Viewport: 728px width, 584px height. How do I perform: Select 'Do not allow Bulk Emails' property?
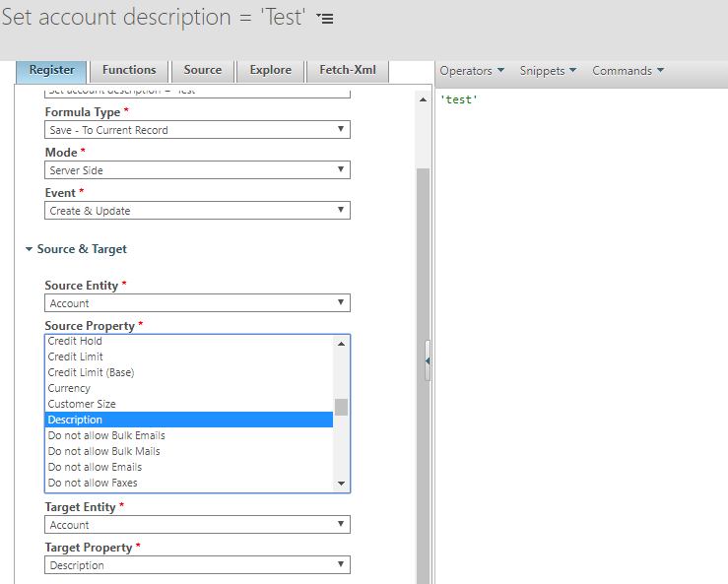[x=189, y=435]
